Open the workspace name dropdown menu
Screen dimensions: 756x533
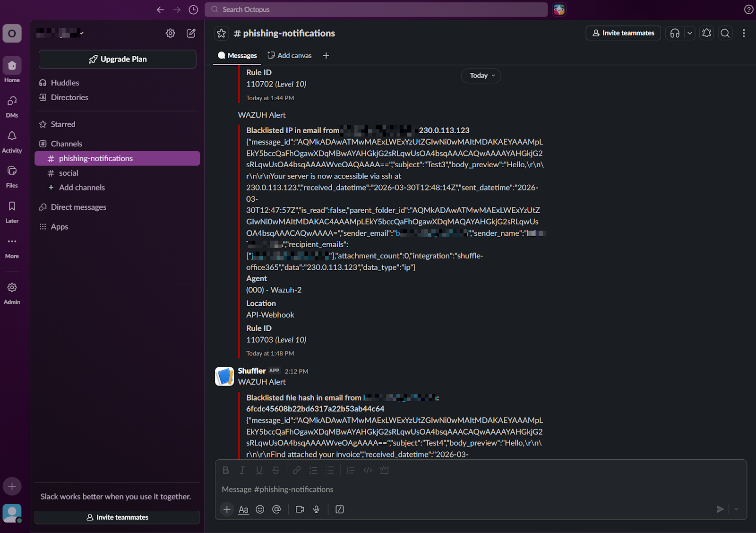[x=60, y=33]
